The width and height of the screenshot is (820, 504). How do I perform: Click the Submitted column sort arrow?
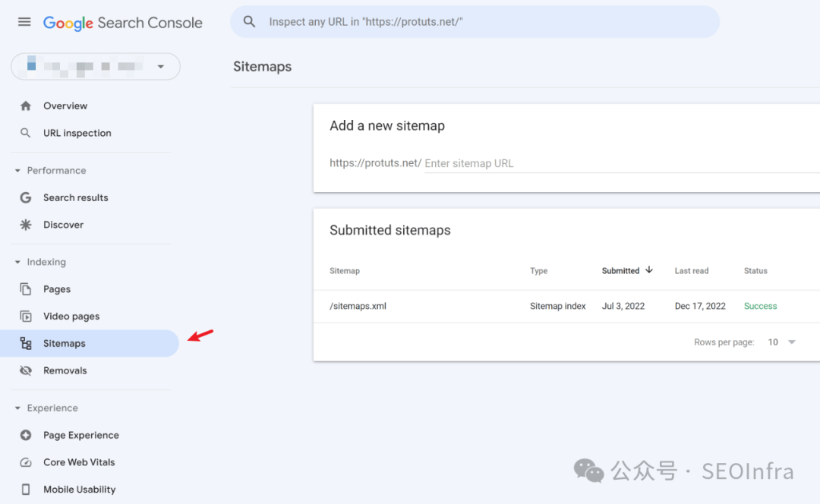coord(649,269)
